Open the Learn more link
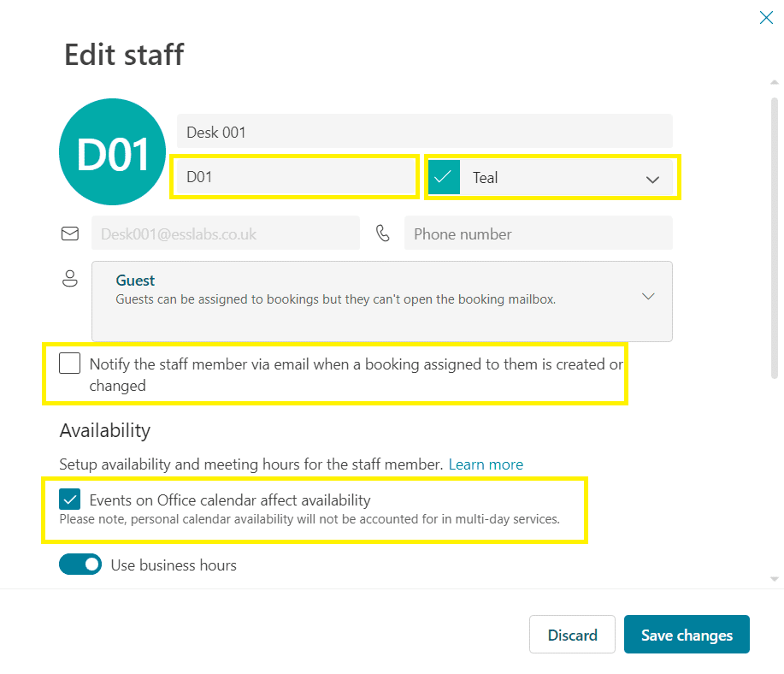The height and width of the screenshot is (674, 784). point(485,464)
